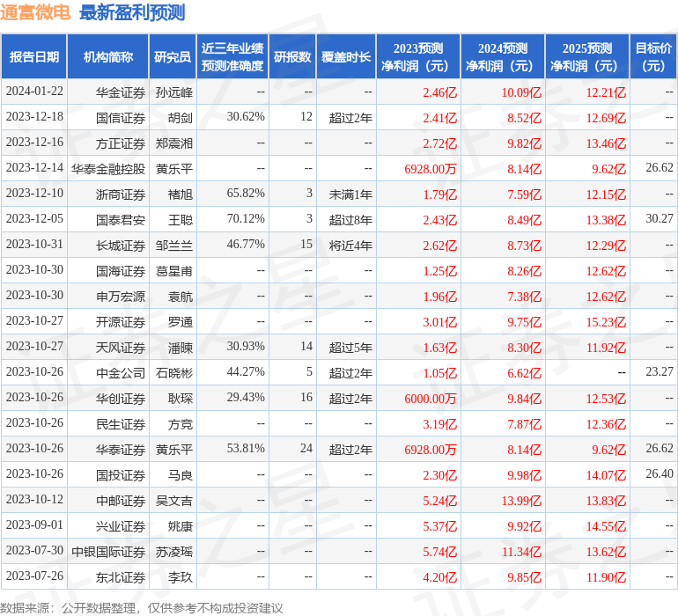Screen dimensions: 678x616
Task: Select coverage 将近4年
Action: [350, 246]
